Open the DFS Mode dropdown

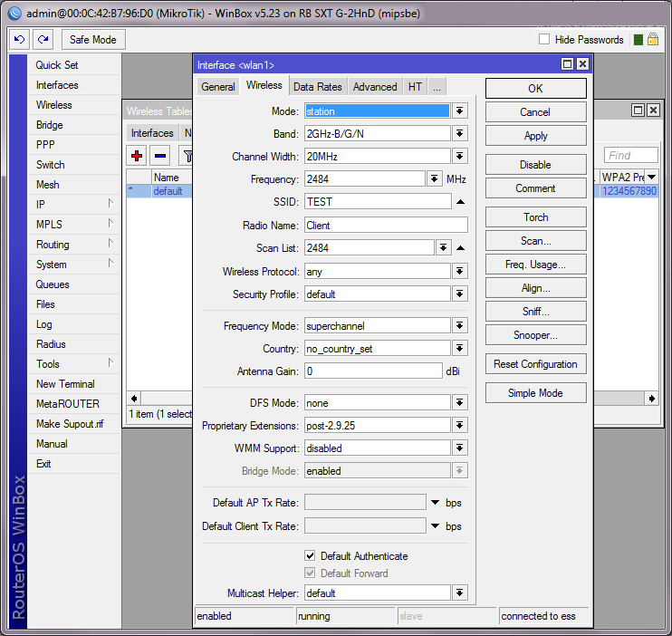459,402
